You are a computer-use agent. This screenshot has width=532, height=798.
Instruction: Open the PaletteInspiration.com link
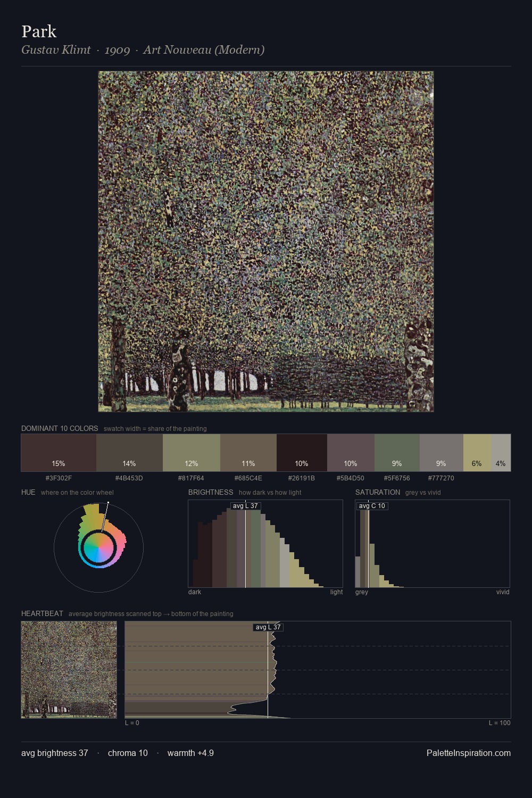coord(469,753)
